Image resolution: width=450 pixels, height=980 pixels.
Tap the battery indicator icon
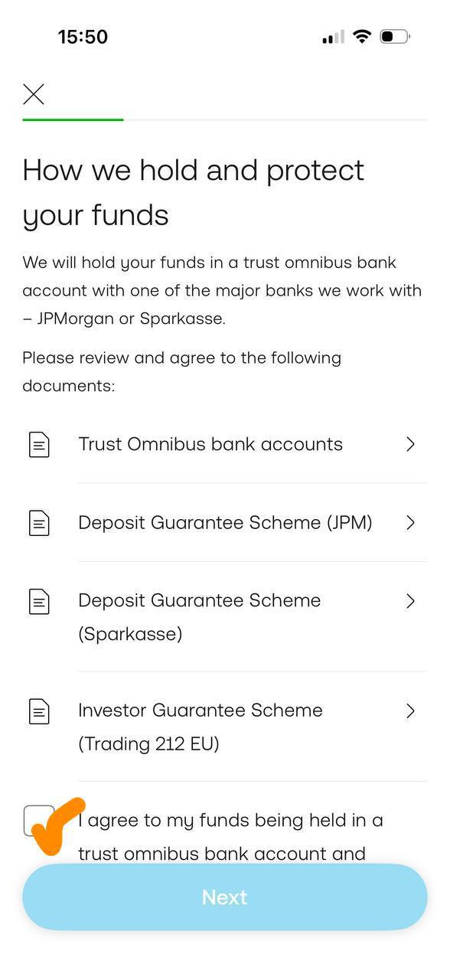395,36
